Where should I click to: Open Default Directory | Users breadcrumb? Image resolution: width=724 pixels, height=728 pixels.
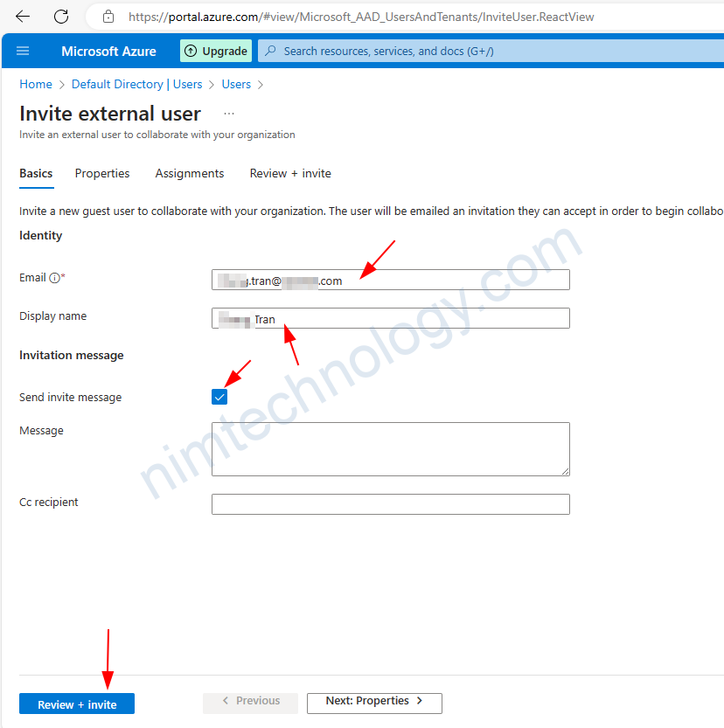click(x=136, y=85)
